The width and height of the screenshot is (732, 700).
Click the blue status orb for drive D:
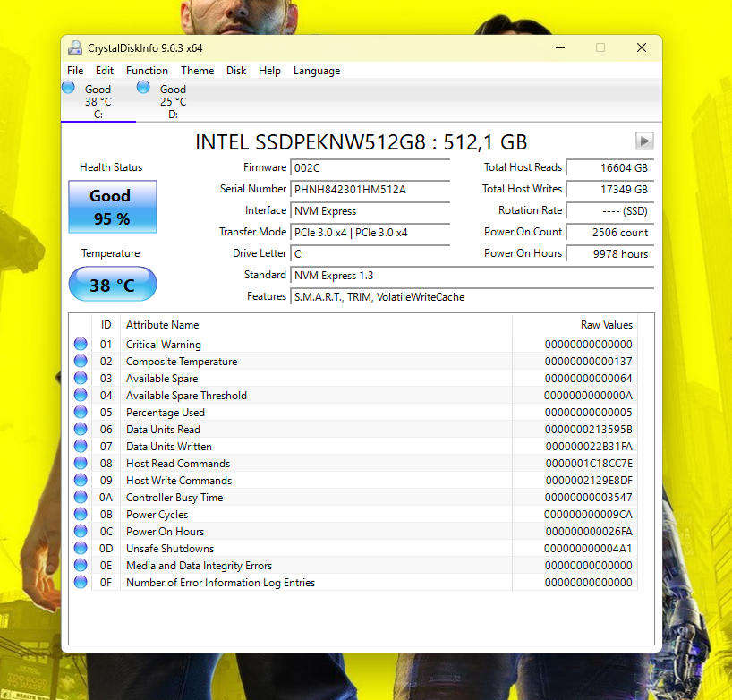point(143,88)
